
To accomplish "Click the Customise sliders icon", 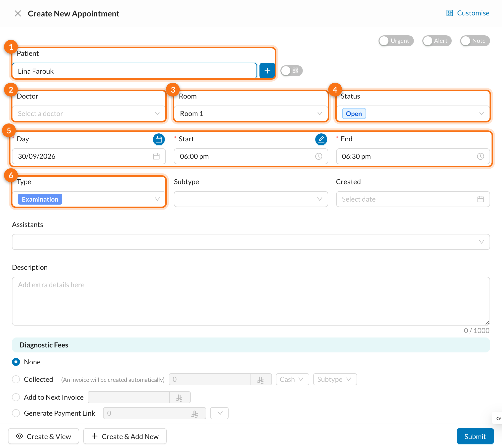I will pyautogui.click(x=450, y=13).
